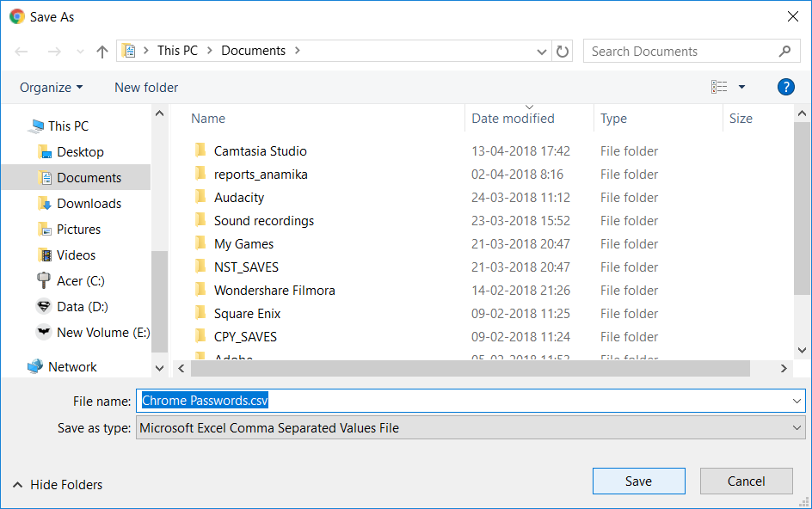Screen dimensions: 812x509
Task: Sort the list by Name column
Action: coord(208,119)
